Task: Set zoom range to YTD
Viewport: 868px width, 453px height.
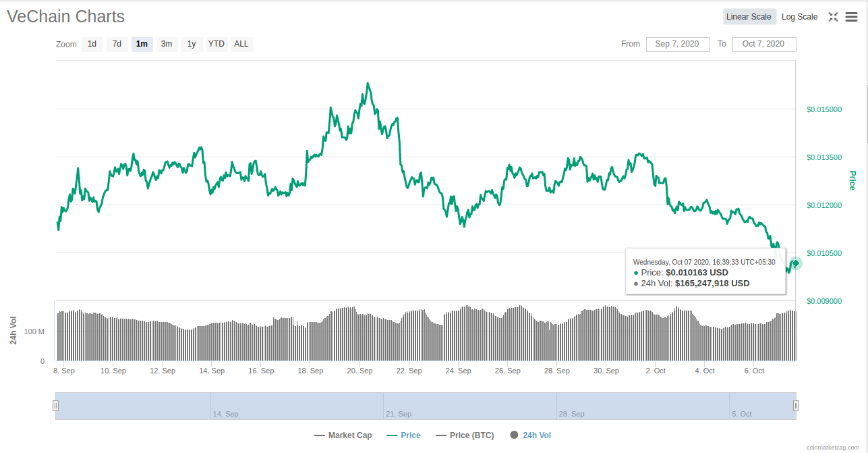Action: [216, 44]
